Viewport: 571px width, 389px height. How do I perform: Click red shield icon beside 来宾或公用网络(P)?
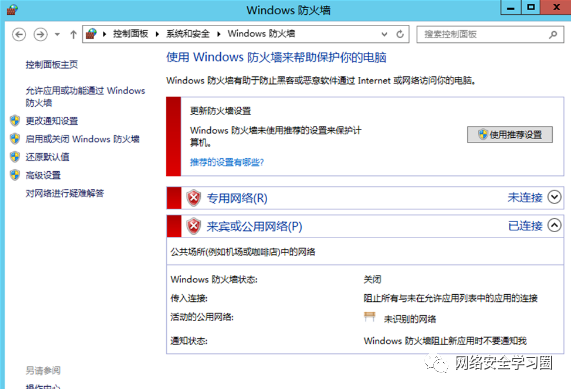pos(194,226)
